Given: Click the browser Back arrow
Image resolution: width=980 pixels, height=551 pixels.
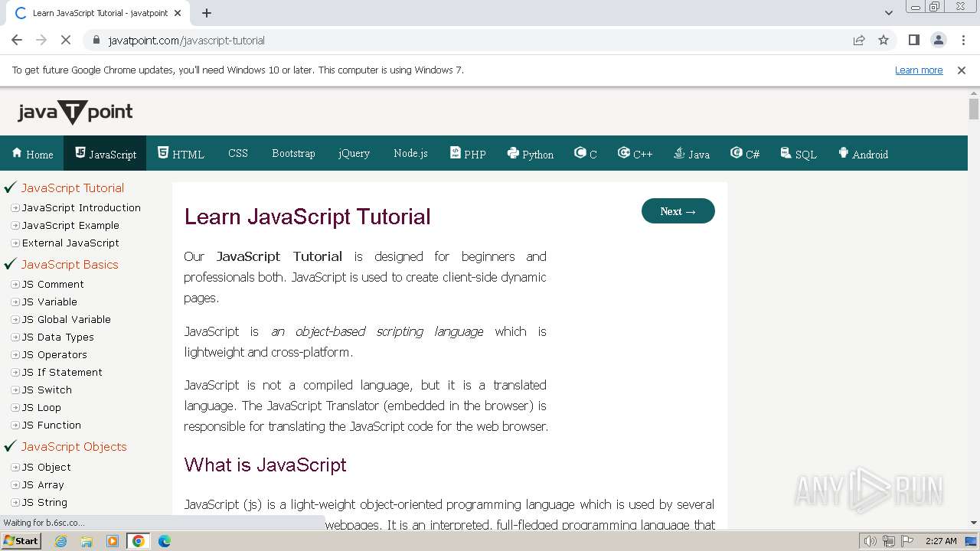Looking at the screenshot, I should (17, 40).
